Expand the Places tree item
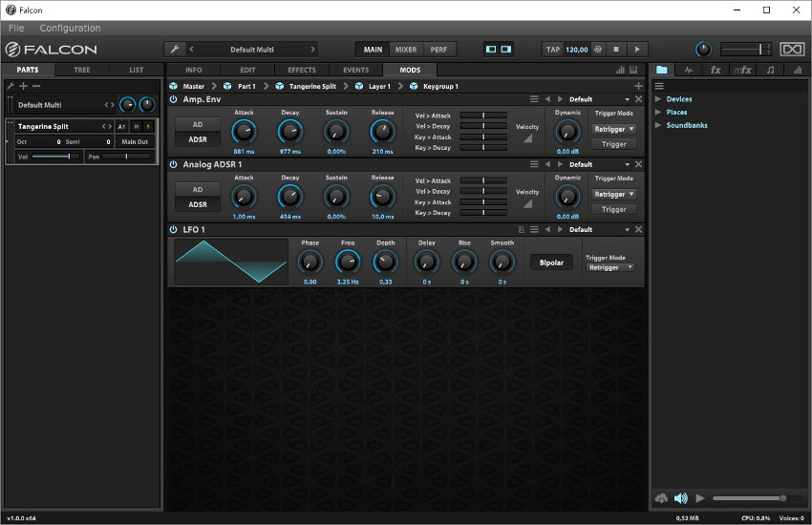The height and width of the screenshot is (525, 812). (658, 112)
